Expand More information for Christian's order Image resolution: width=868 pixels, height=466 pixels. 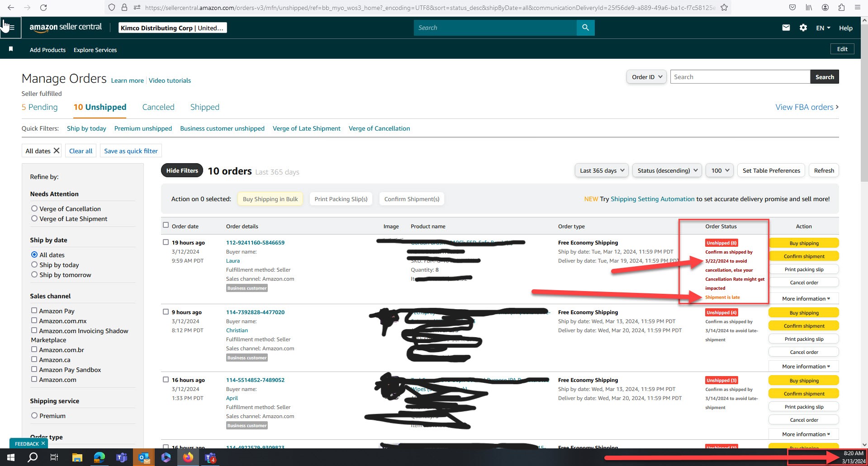pos(803,367)
